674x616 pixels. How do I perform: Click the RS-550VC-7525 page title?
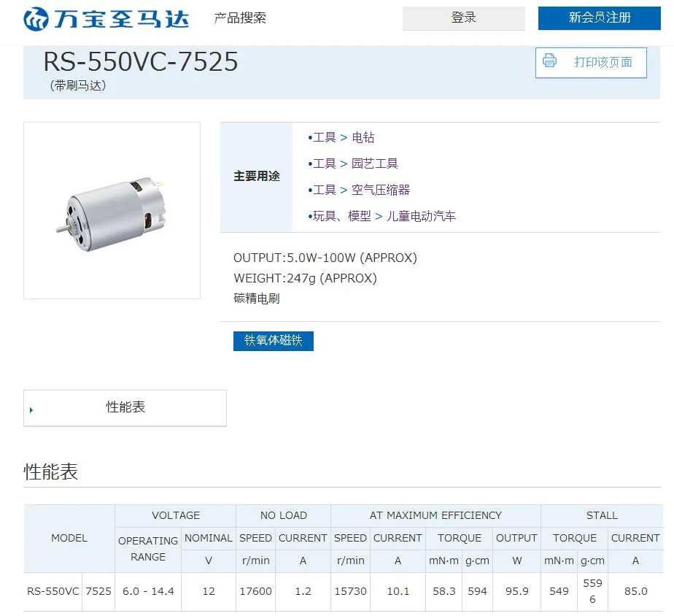click(141, 61)
